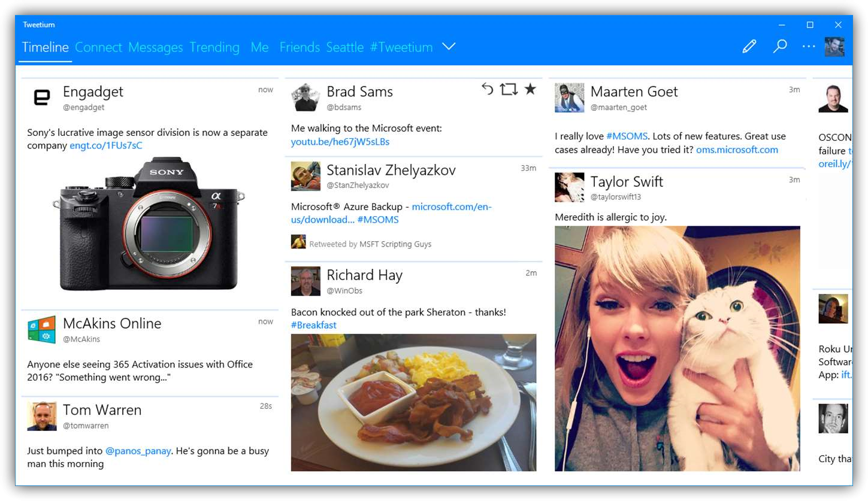Open Engadget's profile avatar
Image resolution: width=868 pixels, height=501 pixels.
click(42, 98)
